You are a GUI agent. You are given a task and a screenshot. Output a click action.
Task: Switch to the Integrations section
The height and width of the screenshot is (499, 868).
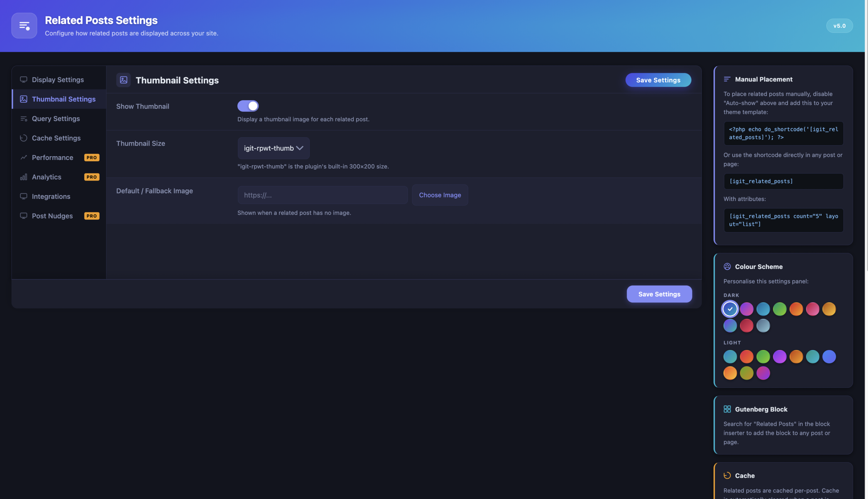point(51,196)
